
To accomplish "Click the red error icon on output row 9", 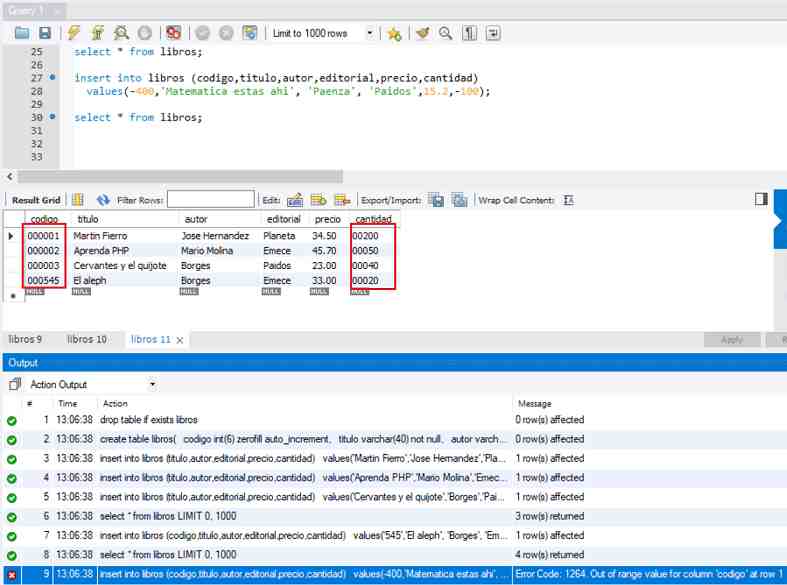I will [x=12, y=575].
